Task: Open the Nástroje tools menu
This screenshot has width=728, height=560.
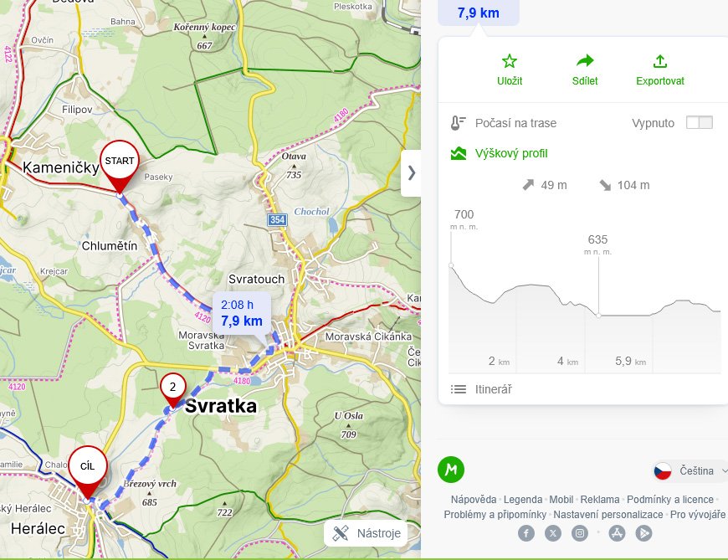Action: pos(367,533)
